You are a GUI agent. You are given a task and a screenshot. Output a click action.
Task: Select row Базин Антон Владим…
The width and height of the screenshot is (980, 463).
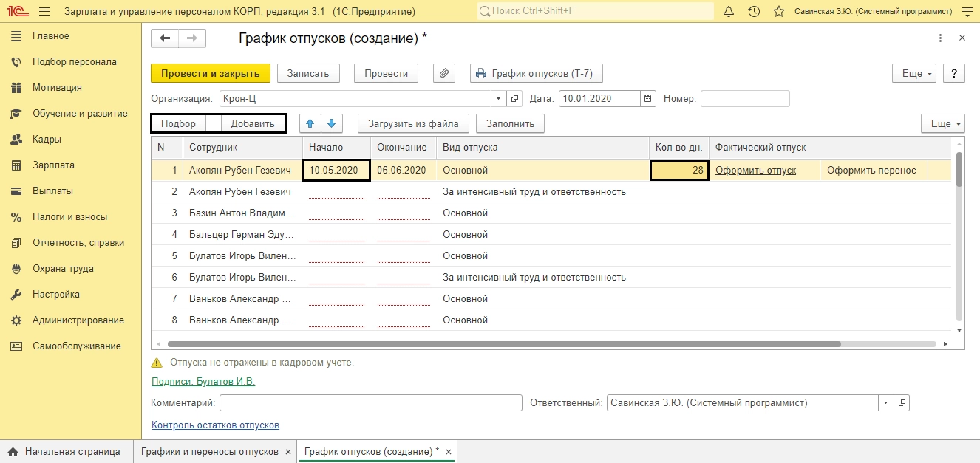pyautogui.click(x=551, y=213)
